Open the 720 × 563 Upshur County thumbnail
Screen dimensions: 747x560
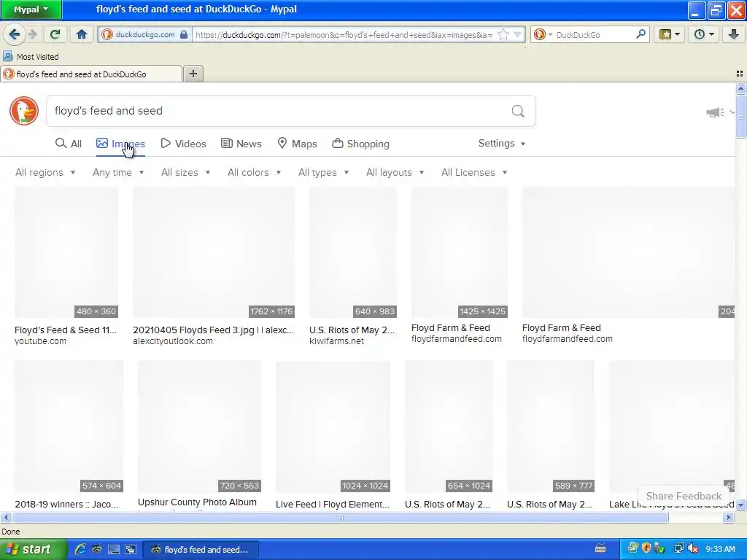199,427
